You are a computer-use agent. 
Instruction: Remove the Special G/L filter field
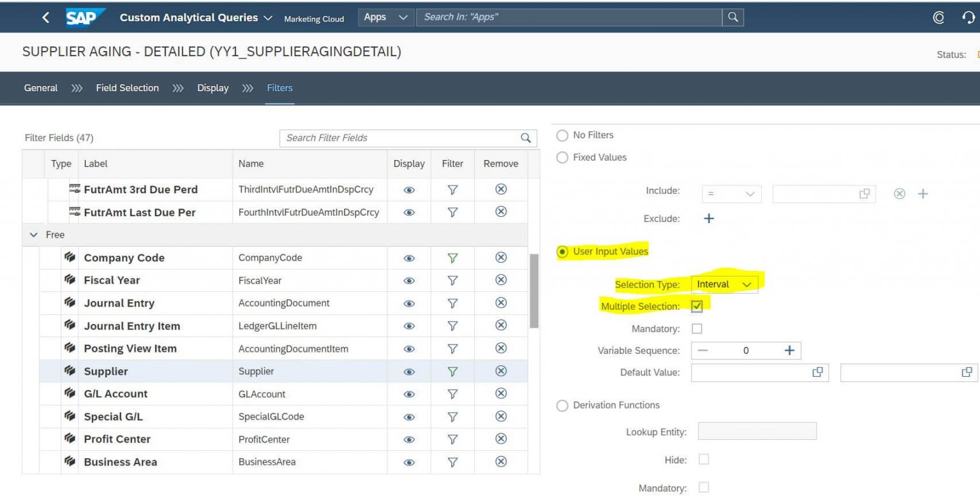click(x=501, y=416)
